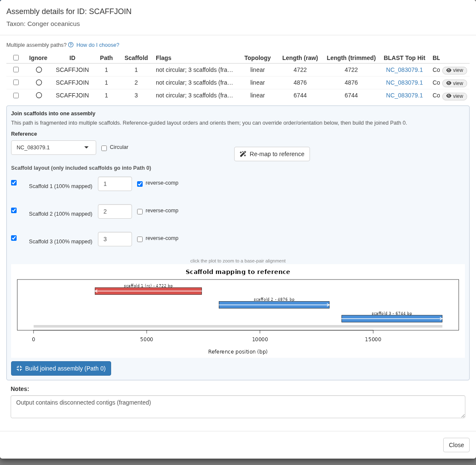Click the order field for Scaffold 2
The height and width of the screenshot is (465, 476).
point(115,211)
